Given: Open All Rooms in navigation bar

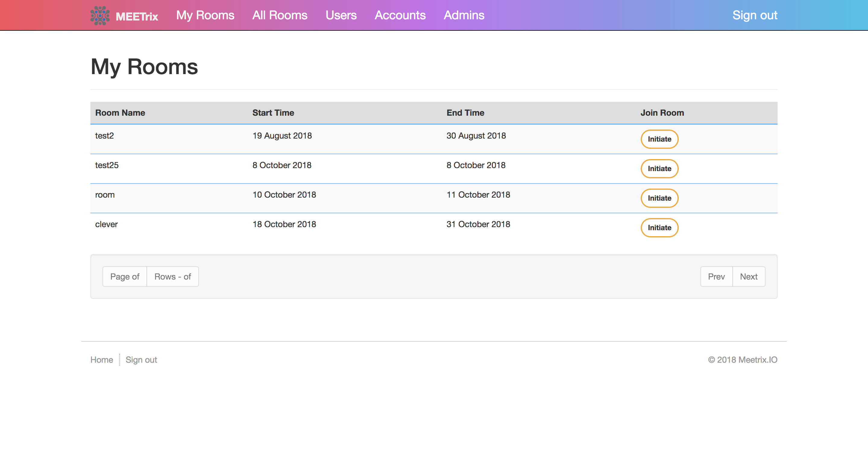Looking at the screenshot, I should [280, 15].
